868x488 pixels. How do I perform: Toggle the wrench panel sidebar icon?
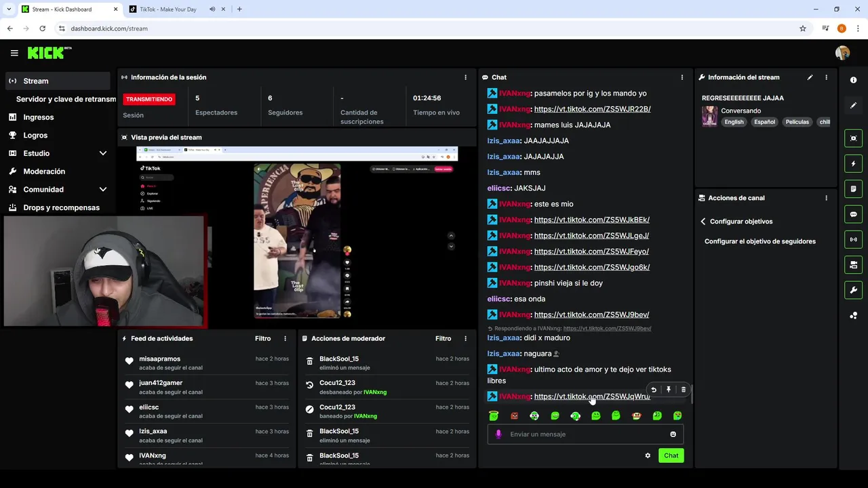[x=853, y=290]
